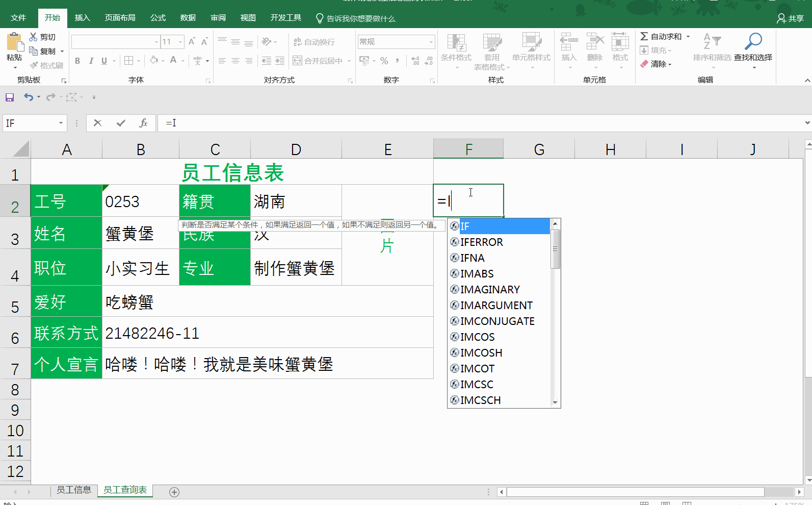The image size is (812, 505).
Task: Open number format 常规 dropdown
Action: pyautogui.click(x=431, y=42)
